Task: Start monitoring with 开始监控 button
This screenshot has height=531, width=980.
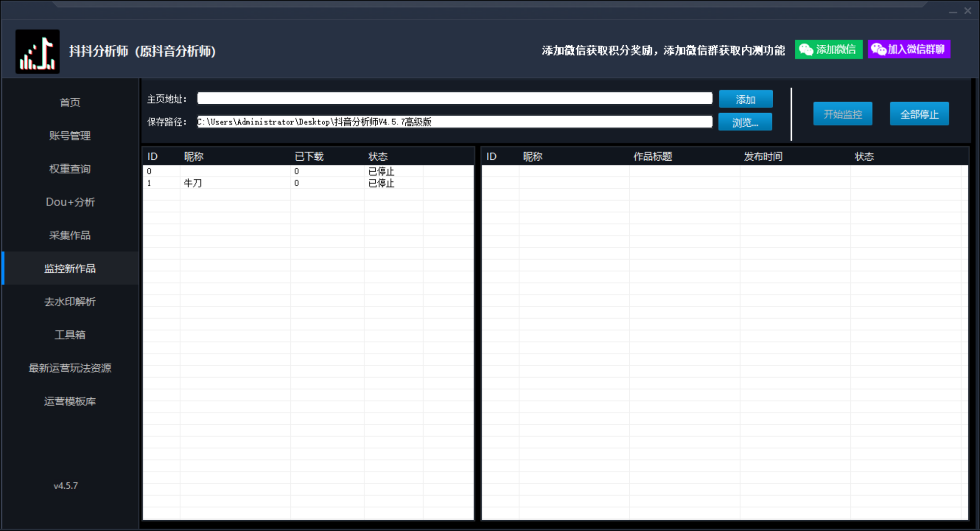Action: pyautogui.click(x=842, y=114)
